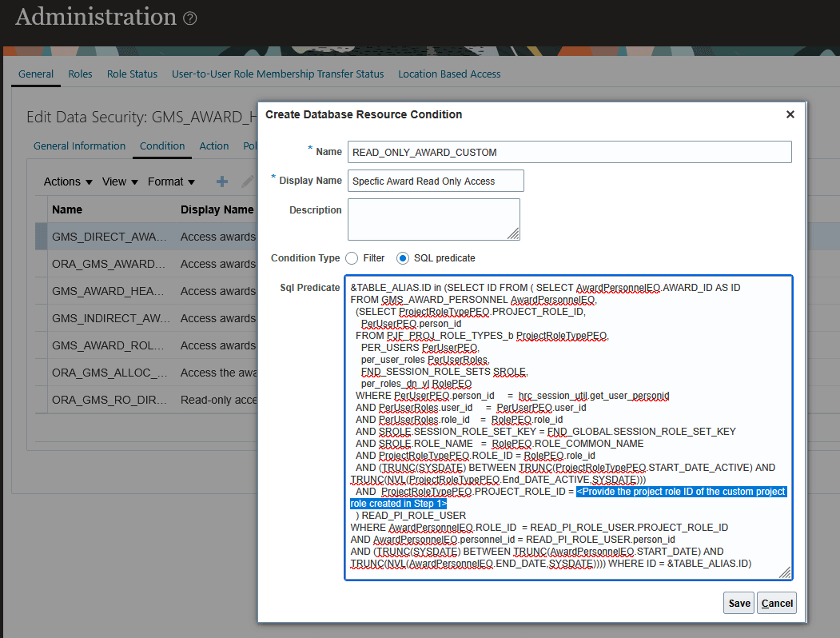Click the resize grip on the Sql Predicate box

pyautogui.click(x=785, y=573)
